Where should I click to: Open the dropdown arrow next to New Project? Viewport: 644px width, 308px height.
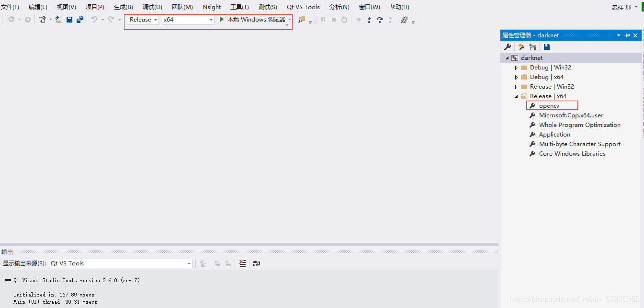point(51,20)
